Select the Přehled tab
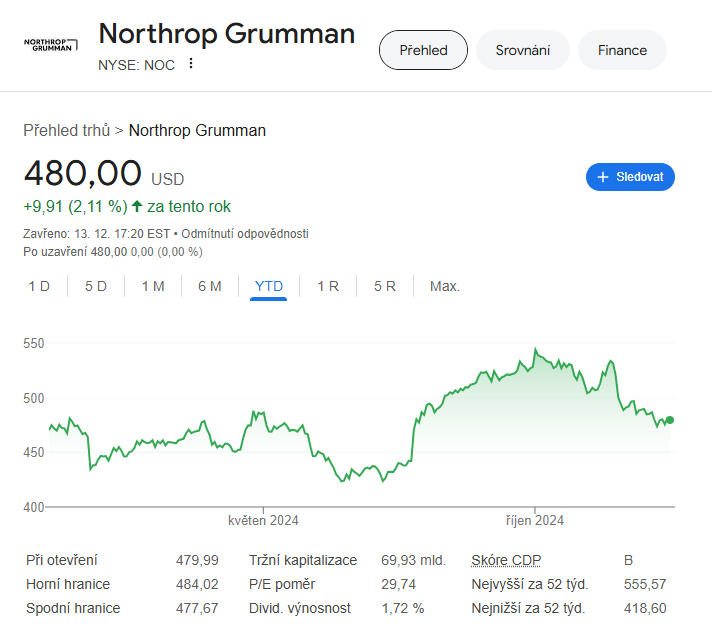Image resolution: width=712 pixels, height=631 pixels. pyautogui.click(x=423, y=50)
